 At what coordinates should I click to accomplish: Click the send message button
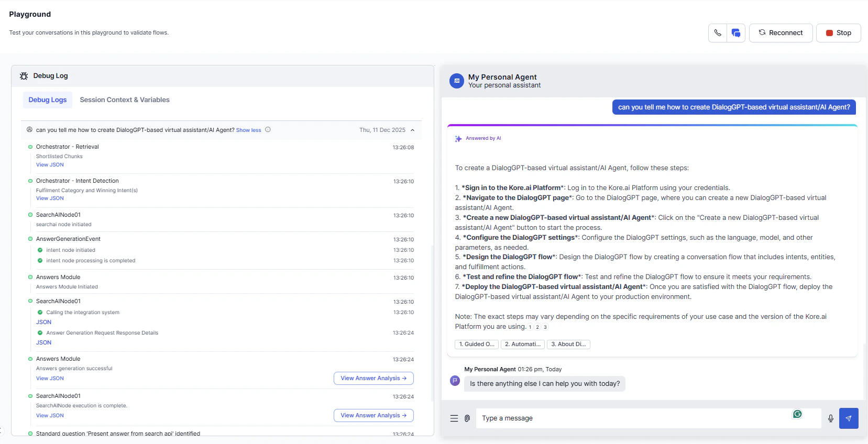coord(849,418)
